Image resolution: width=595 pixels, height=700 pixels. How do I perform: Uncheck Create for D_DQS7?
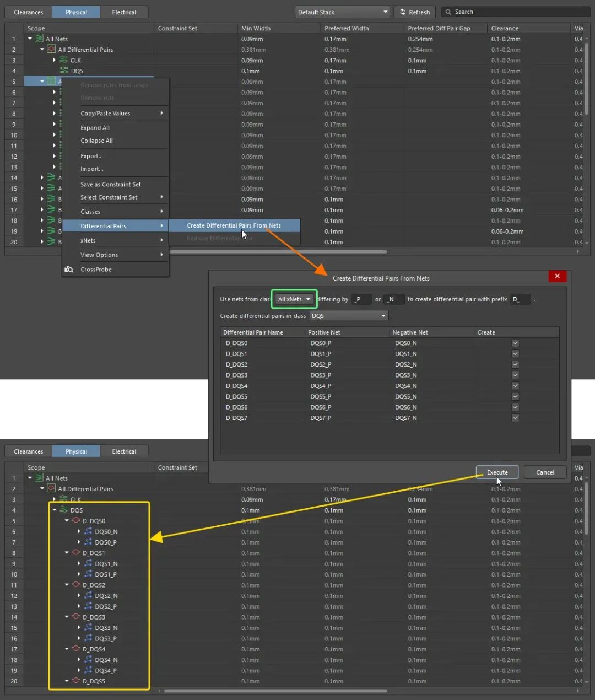pos(515,418)
